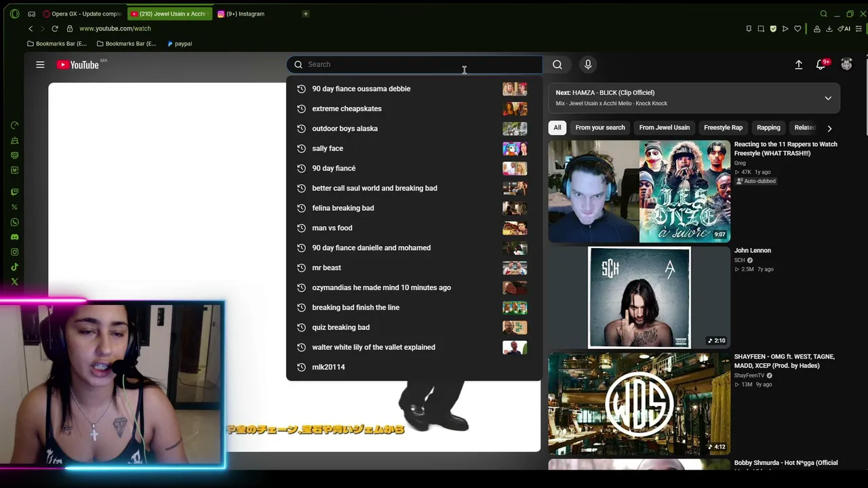The image size is (868, 488).
Task: Open X (Twitter) from the Opera sidebar
Action: [x=15, y=282]
